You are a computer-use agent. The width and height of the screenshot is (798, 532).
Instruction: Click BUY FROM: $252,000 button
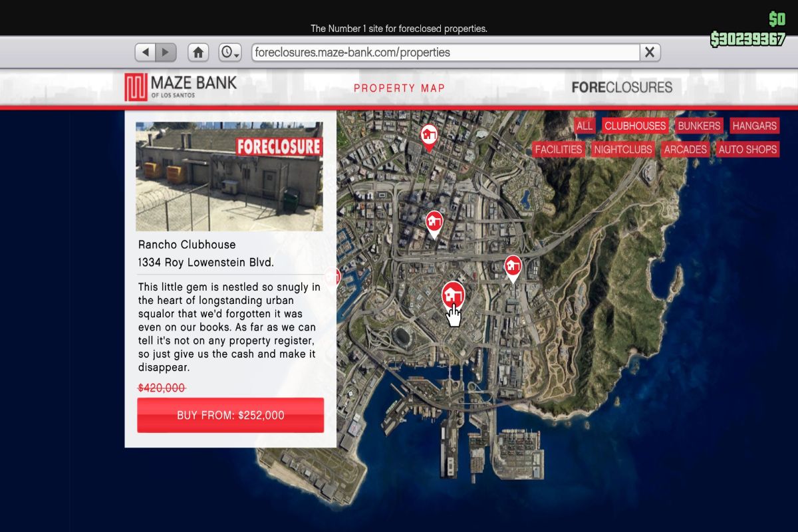click(x=230, y=414)
